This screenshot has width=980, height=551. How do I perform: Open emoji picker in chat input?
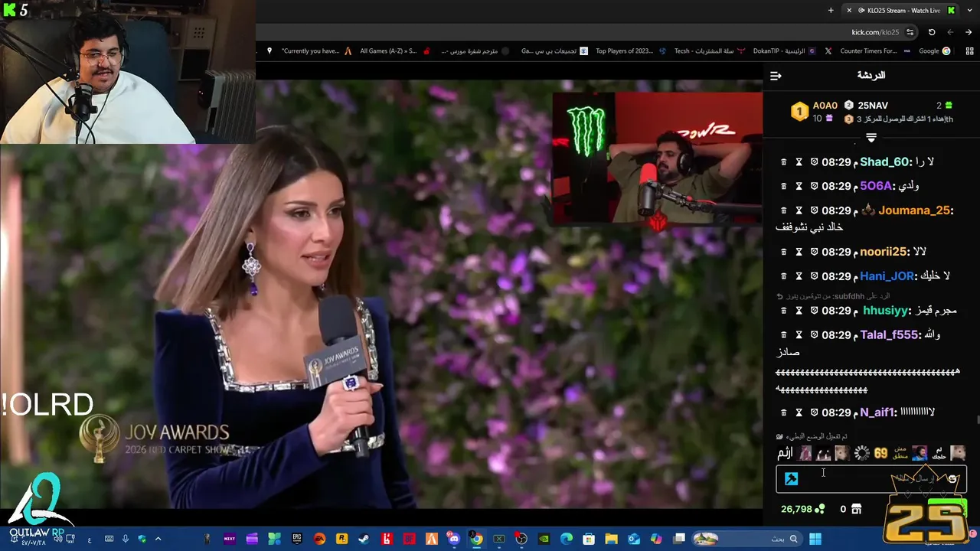tap(952, 479)
